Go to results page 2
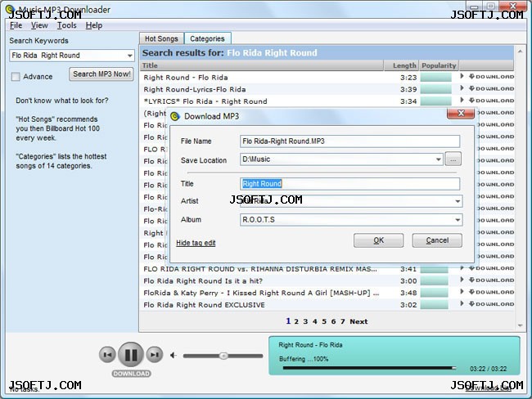Image resolution: width=532 pixels, height=399 pixels. coord(296,321)
